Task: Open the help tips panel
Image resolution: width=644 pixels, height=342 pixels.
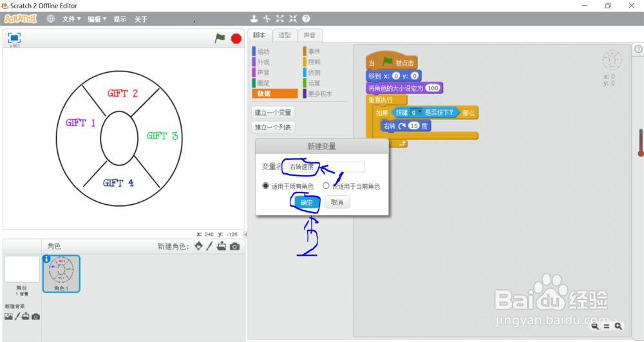Action: pos(638,49)
